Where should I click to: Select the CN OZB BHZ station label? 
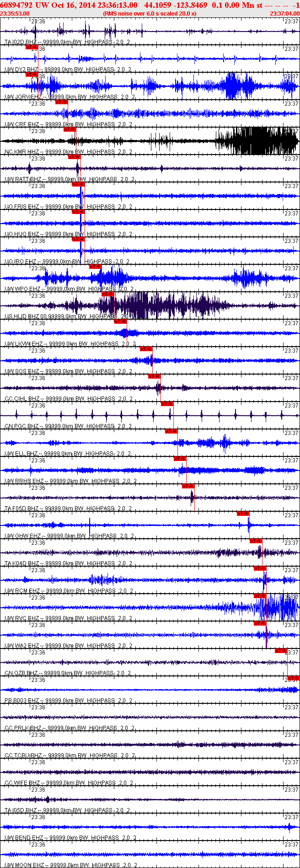pos(67,673)
